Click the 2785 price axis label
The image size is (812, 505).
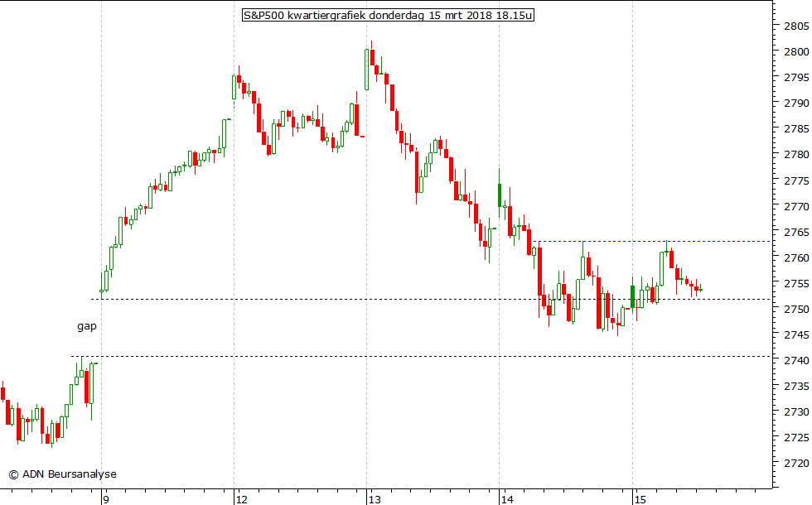click(x=796, y=129)
